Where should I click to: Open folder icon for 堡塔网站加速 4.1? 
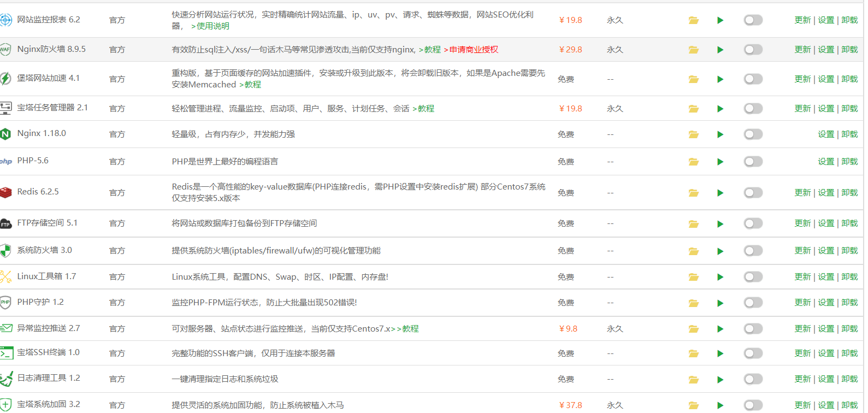coord(694,79)
